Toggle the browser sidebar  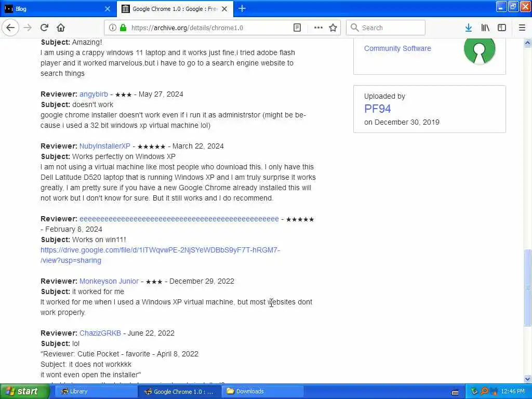(502, 28)
